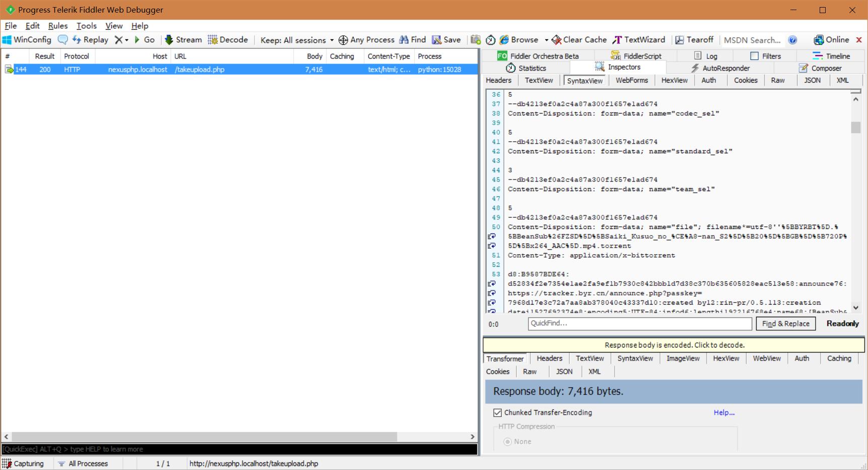Open the Rules menu
The height and width of the screenshot is (470, 868).
tap(58, 26)
